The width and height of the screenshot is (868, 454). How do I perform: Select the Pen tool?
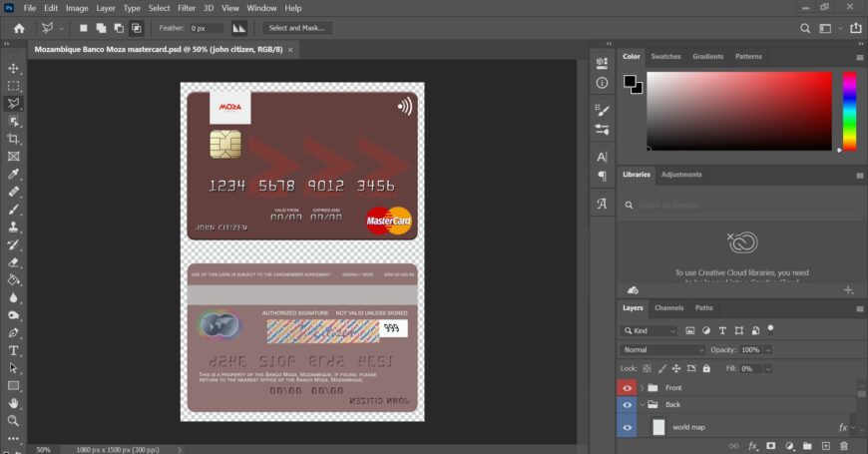[x=13, y=332]
